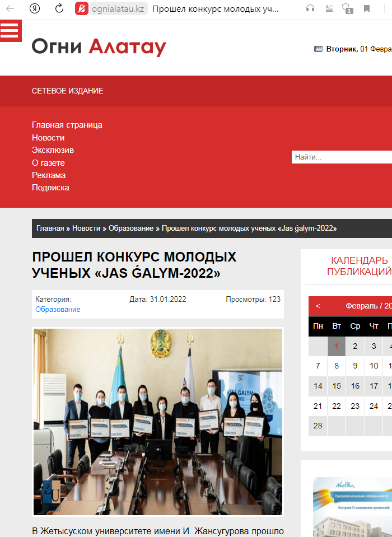Click the Огни Алатау site logo

tap(99, 47)
